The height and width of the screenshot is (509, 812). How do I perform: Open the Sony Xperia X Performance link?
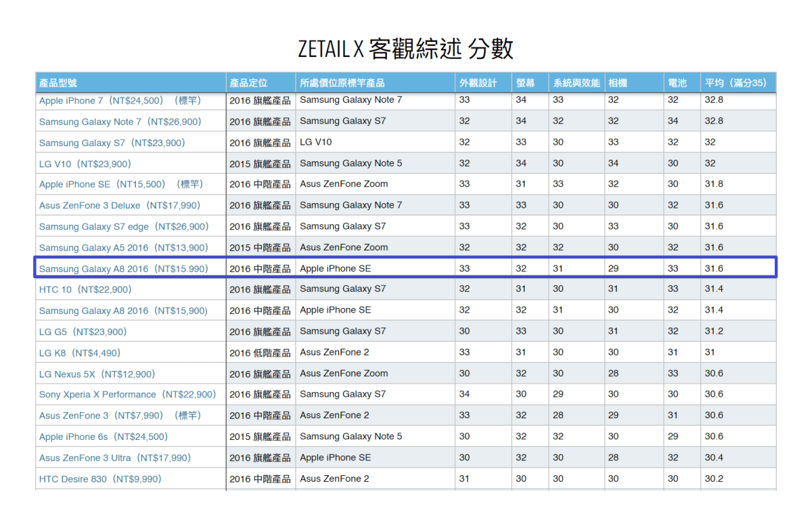[127, 395]
